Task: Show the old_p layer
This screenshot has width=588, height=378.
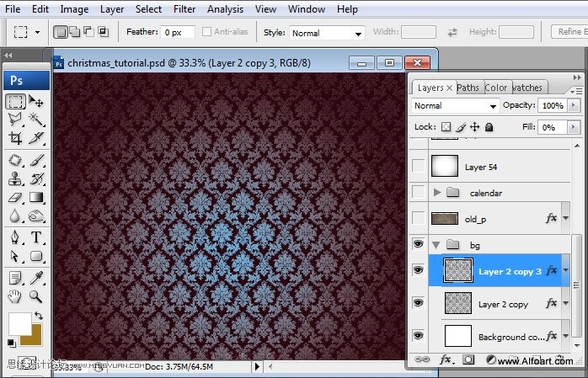Action: 418,217
